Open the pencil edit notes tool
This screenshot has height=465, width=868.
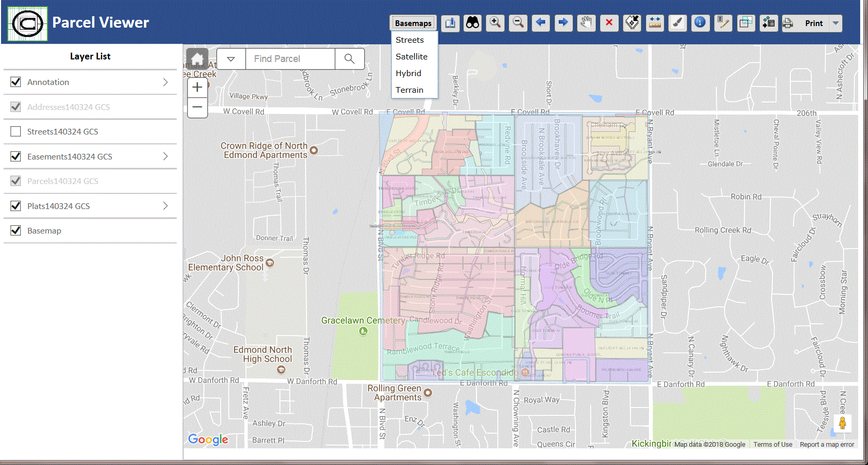pos(723,23)
